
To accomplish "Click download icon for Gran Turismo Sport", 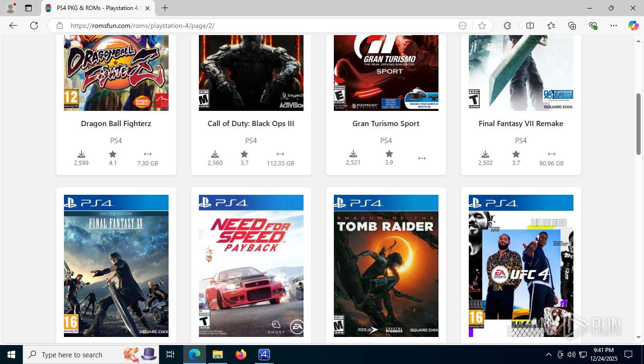I will (353, 154).
